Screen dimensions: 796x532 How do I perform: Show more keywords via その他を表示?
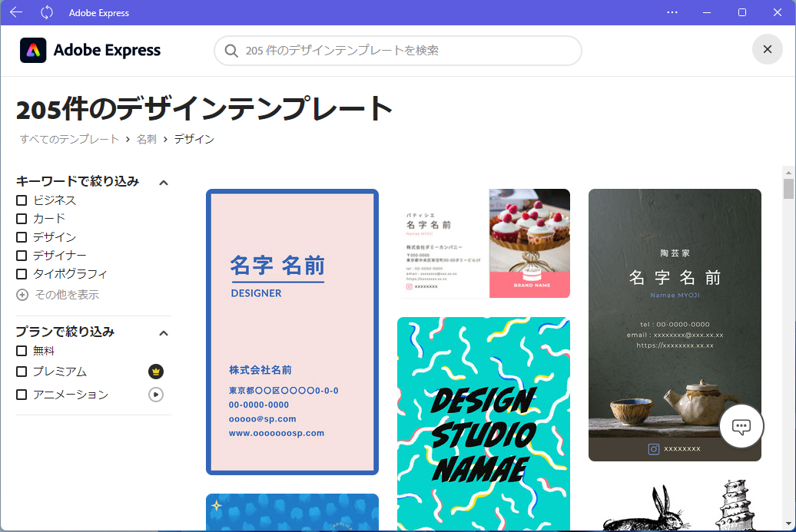(67, 295)
